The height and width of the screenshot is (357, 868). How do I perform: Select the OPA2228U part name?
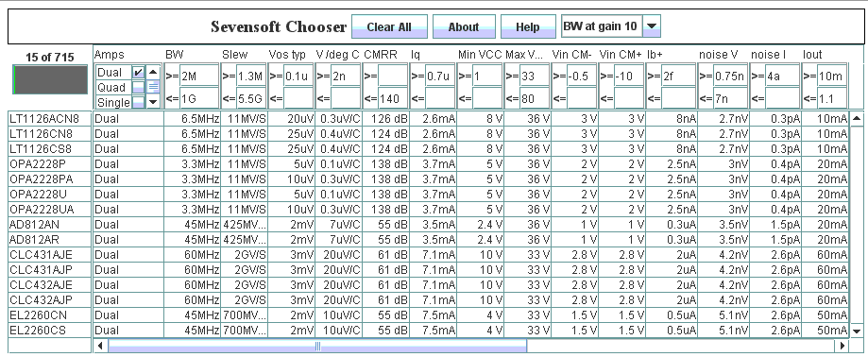point(38,194)
